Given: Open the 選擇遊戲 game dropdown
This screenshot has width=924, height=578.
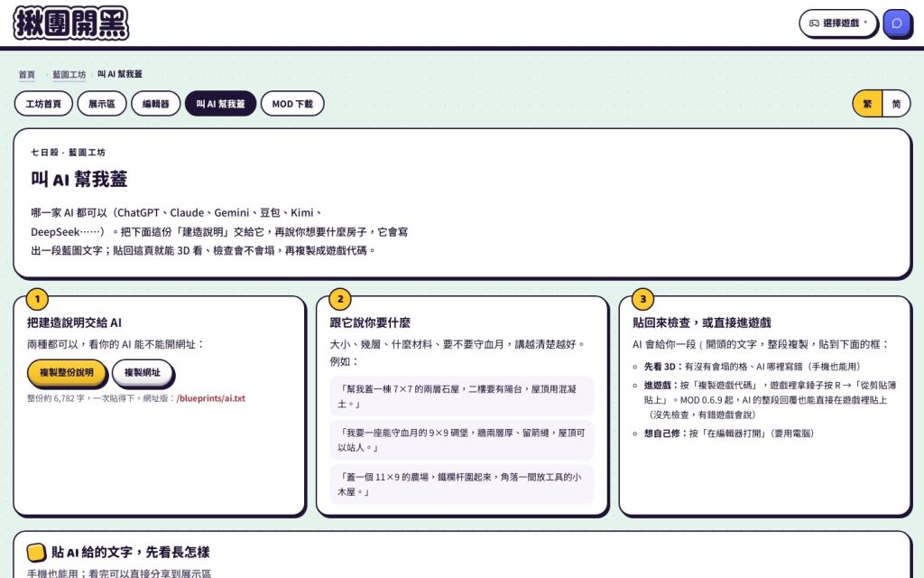Looking at the screenshot, I should [838, 23].
